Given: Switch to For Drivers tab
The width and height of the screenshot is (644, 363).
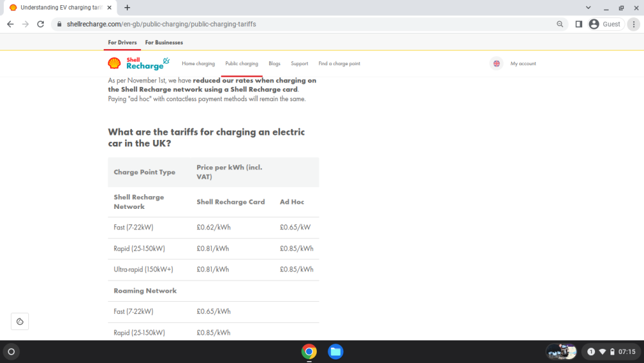Looking at the screenshot, I should click(122, 43).
